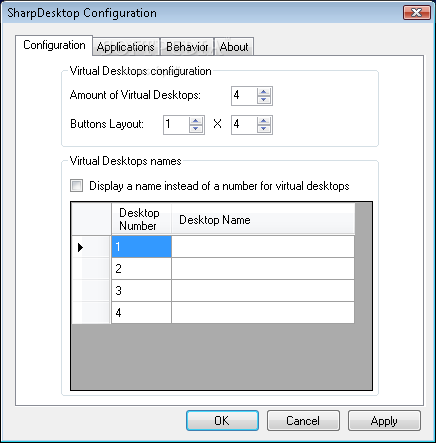Select Desktop Number cell 4
Image resolution: width=436 pixels, height=443 pixels.
[x=141, y=313]
